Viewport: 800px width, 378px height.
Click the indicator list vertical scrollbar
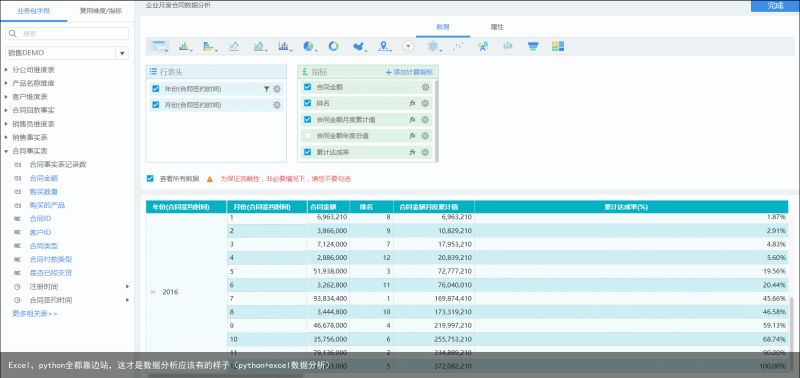click(436, 120)
